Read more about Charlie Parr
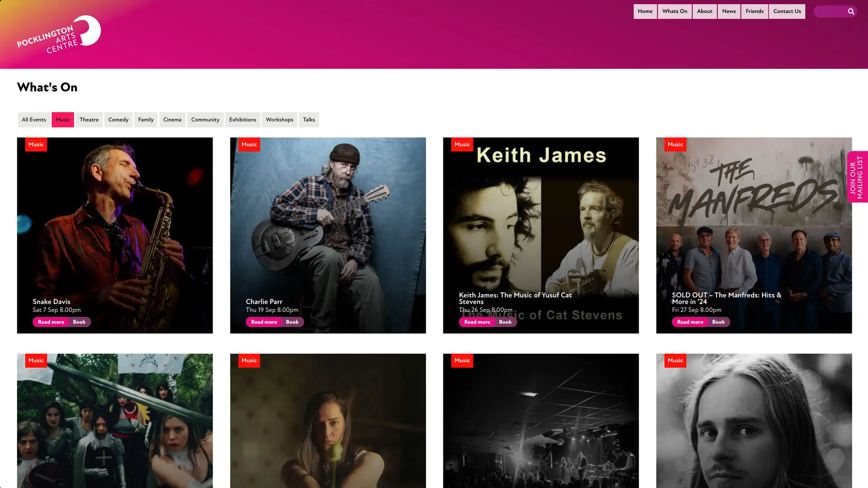Image resolution: width=868 pixels, height=488 pixels. (264, 322)
